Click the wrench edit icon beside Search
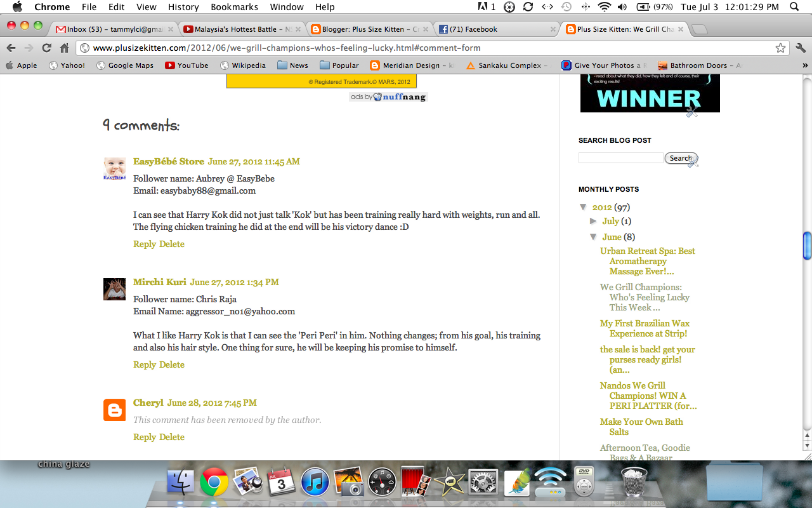 [693, 161]
